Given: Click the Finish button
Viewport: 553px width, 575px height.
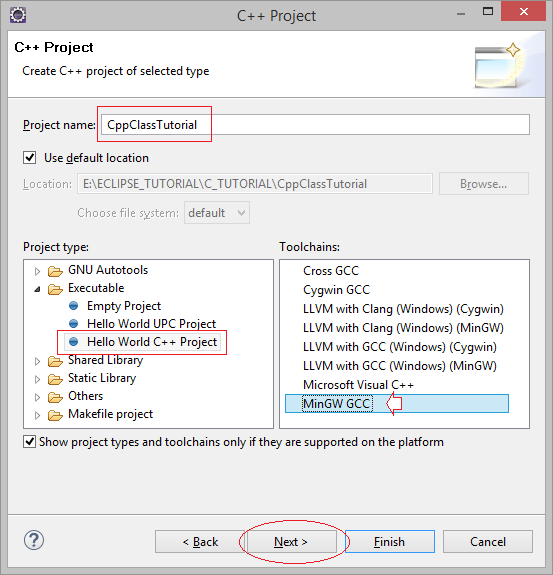Looking at the screenshot, I should pyautogui.click(x=390, y=541).
